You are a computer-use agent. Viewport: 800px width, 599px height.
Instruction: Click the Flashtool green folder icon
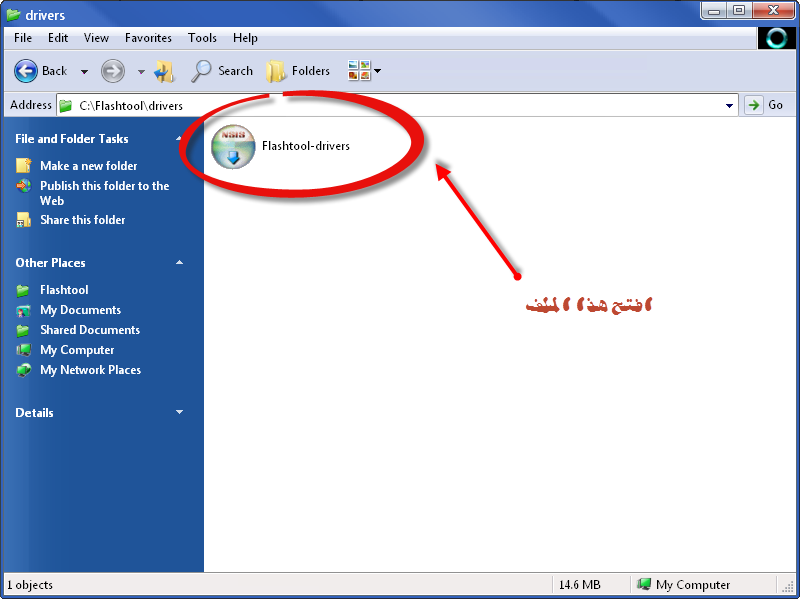pos(22,290)
